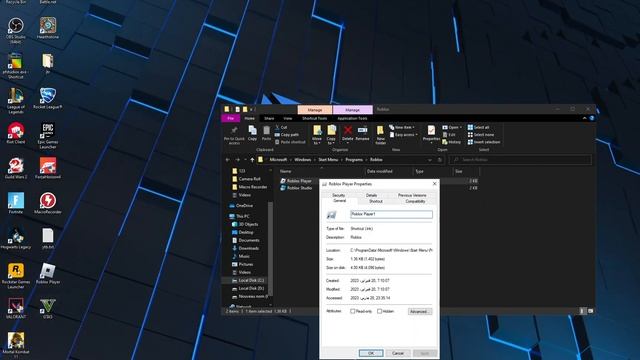640x360 pixels.
Task: Open OBS Studio desktop shortcut
Action: point(16,31)
